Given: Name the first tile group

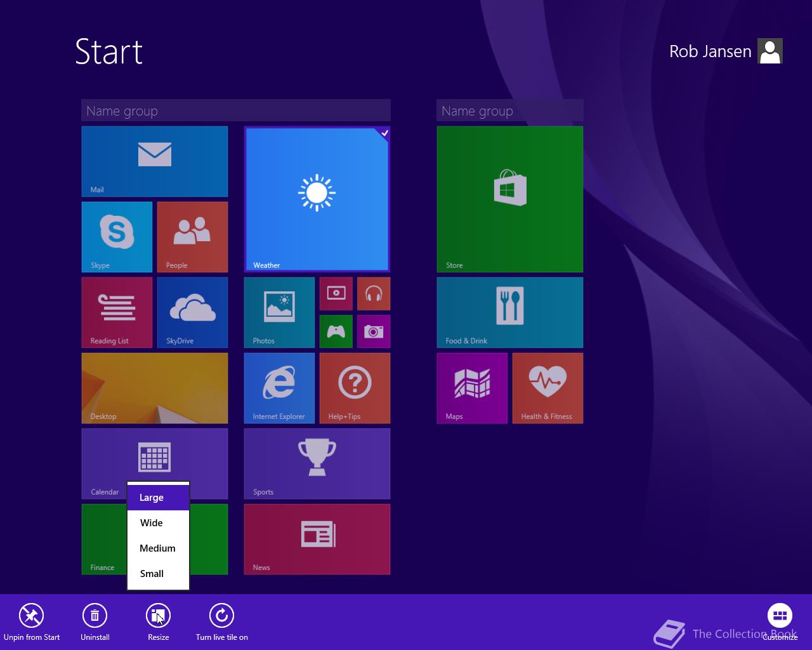Looking at the screenshot, I should tap(236, 111).
